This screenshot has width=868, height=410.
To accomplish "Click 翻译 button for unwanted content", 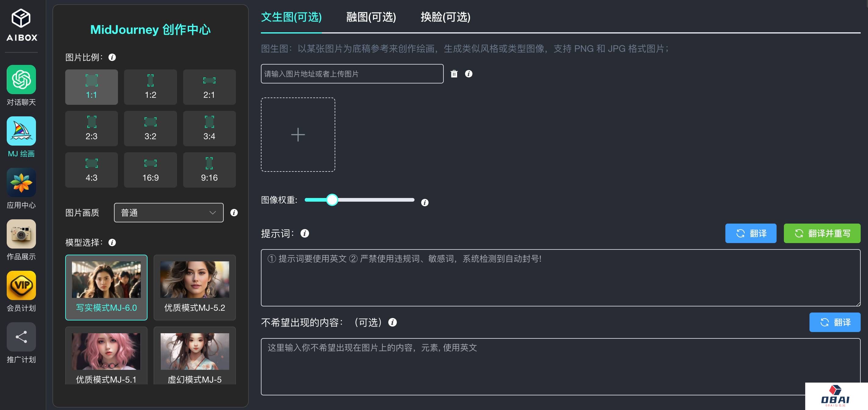I will 835,322.
